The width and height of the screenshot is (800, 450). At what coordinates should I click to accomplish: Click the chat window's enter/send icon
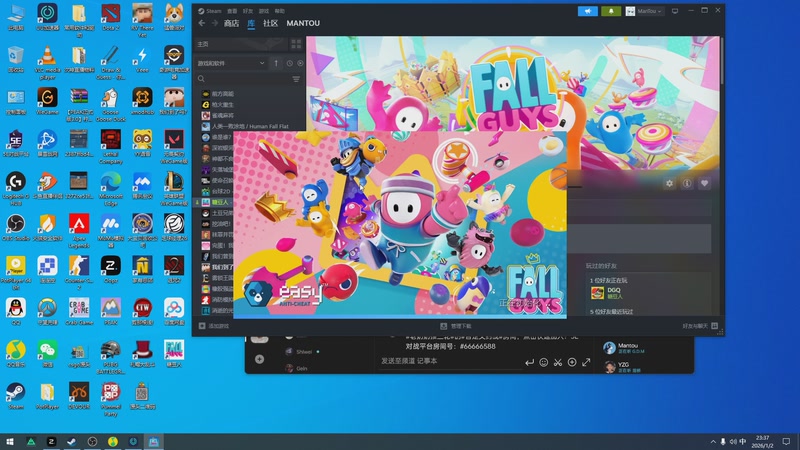coord(530,362)
